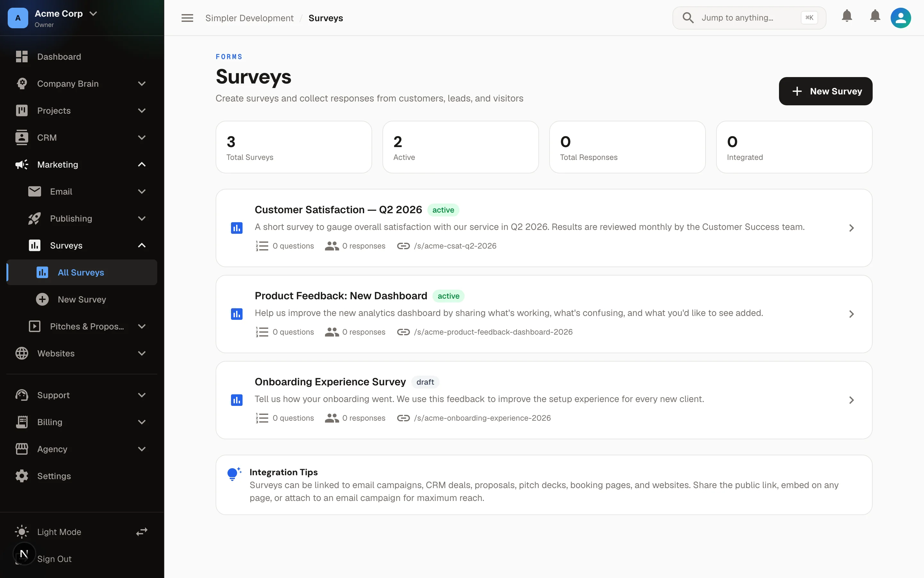Click the Settings gear icon

(x=22, y=476)
